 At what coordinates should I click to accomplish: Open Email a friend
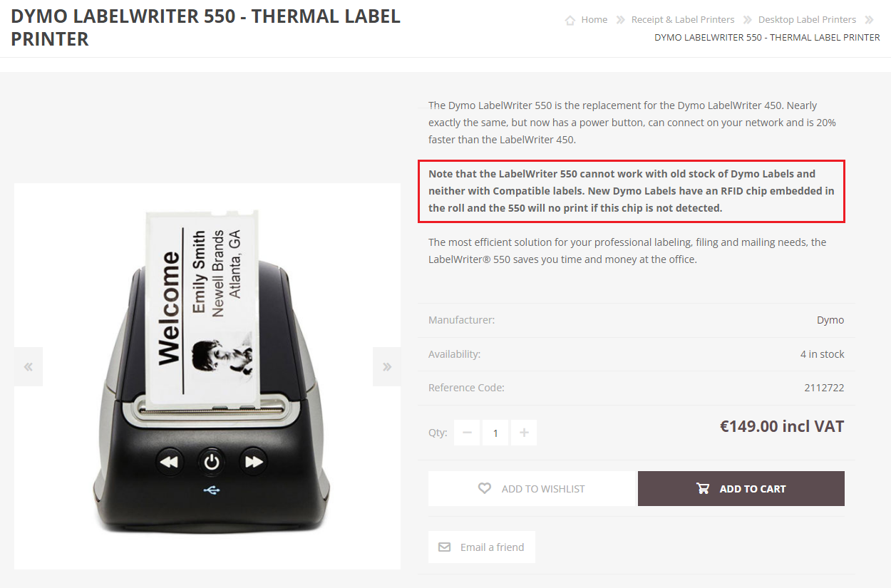(482, 547)
